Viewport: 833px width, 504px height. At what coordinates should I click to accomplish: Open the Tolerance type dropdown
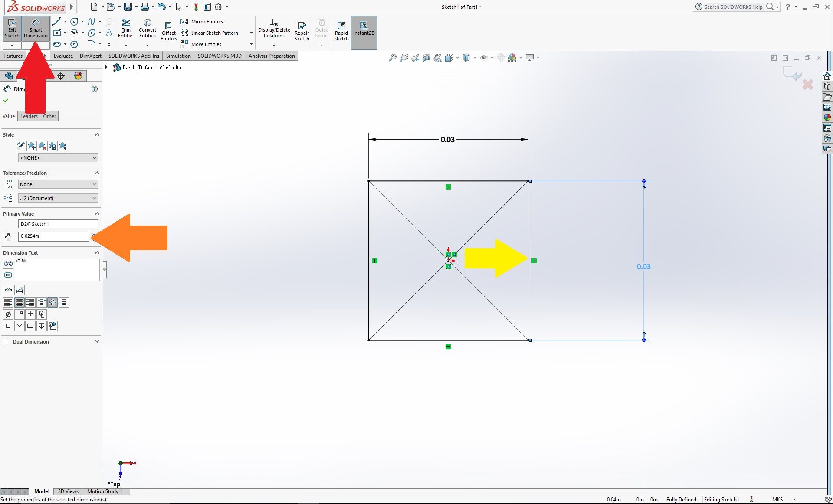[58, 184]
